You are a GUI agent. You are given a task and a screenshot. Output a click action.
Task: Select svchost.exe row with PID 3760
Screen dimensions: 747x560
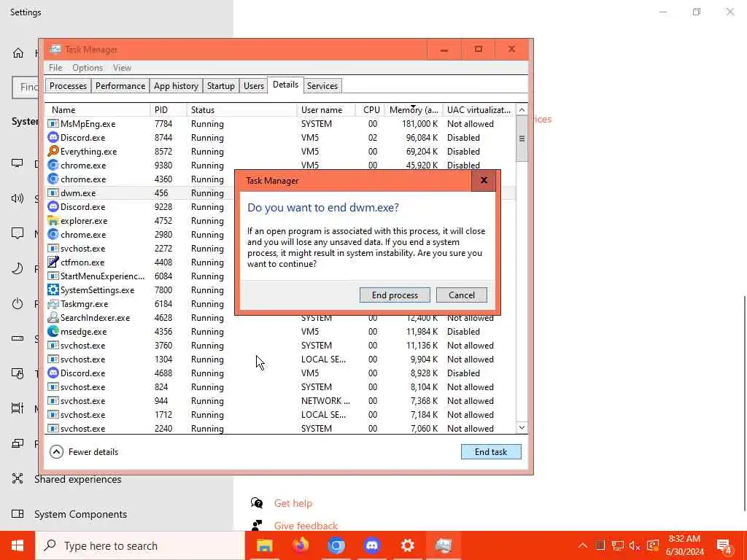pyautogui.click(x=281, y=345)
